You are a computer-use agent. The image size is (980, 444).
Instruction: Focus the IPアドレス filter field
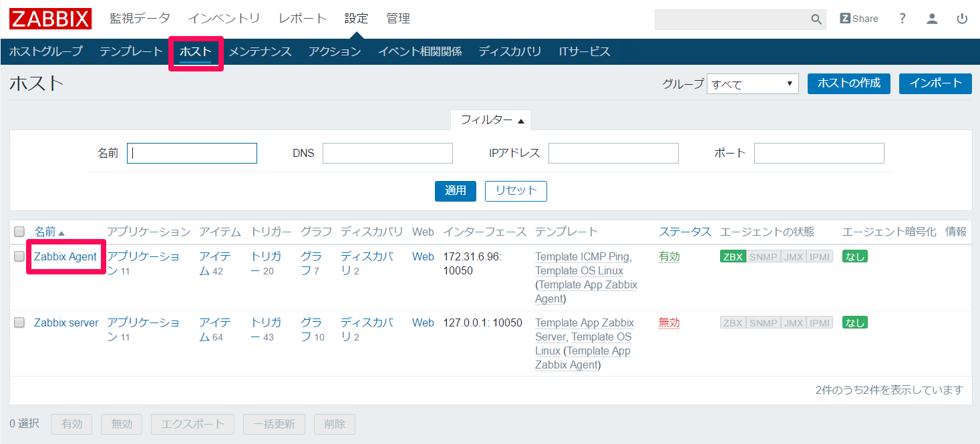pyautogui.click(x=613, y=153)
